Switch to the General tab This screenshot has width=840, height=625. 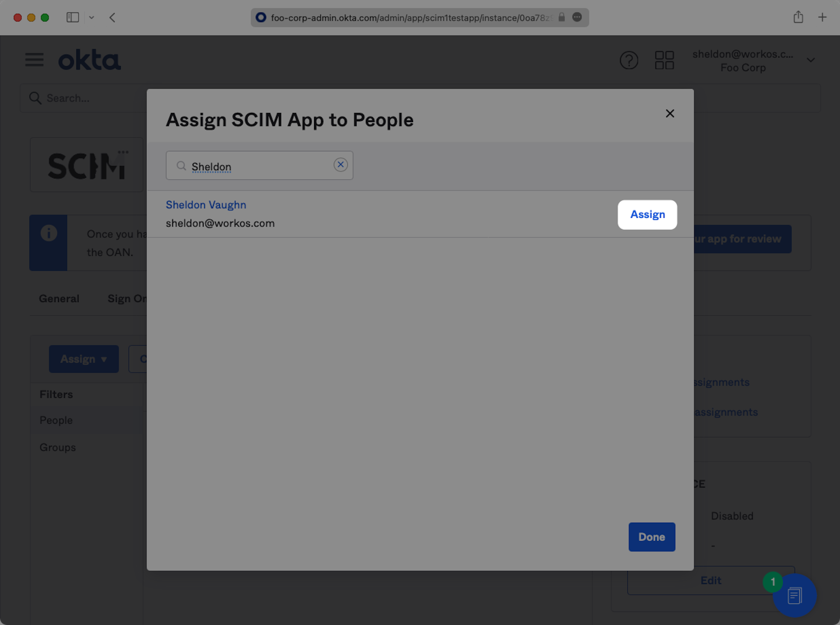pyautogui.click(x=59, y=299)
